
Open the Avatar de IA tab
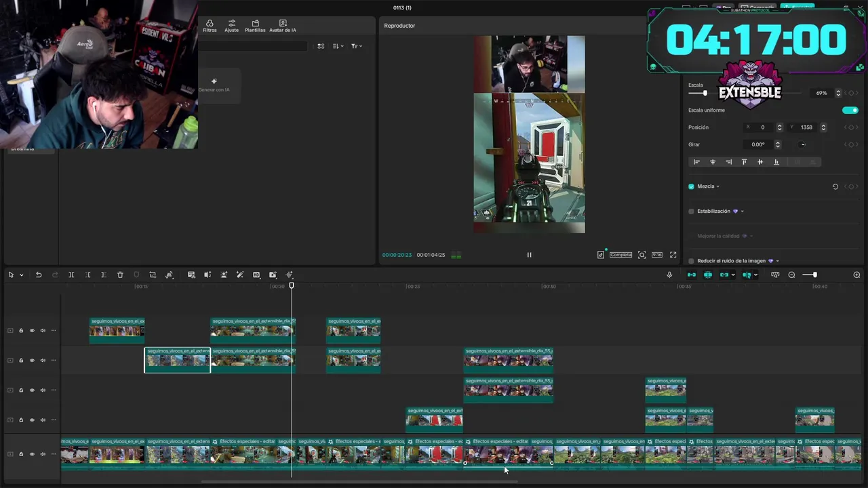[283, 26]
